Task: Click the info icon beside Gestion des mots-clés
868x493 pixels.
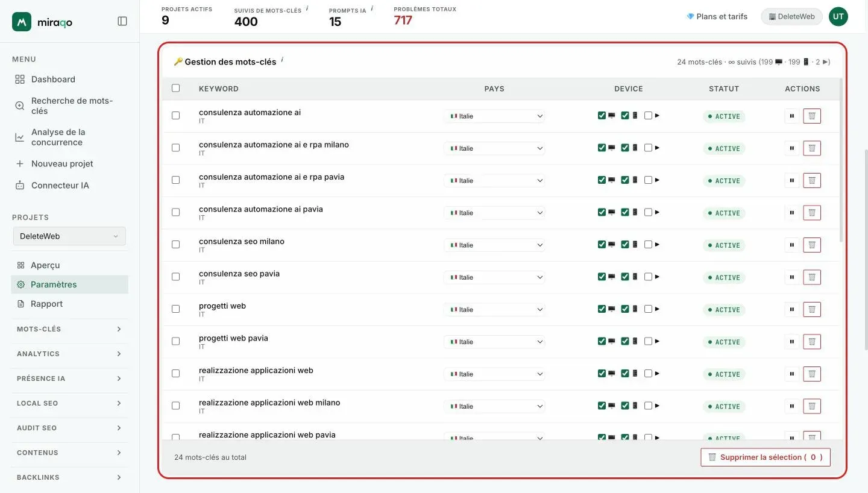Action: pos(282,60)
